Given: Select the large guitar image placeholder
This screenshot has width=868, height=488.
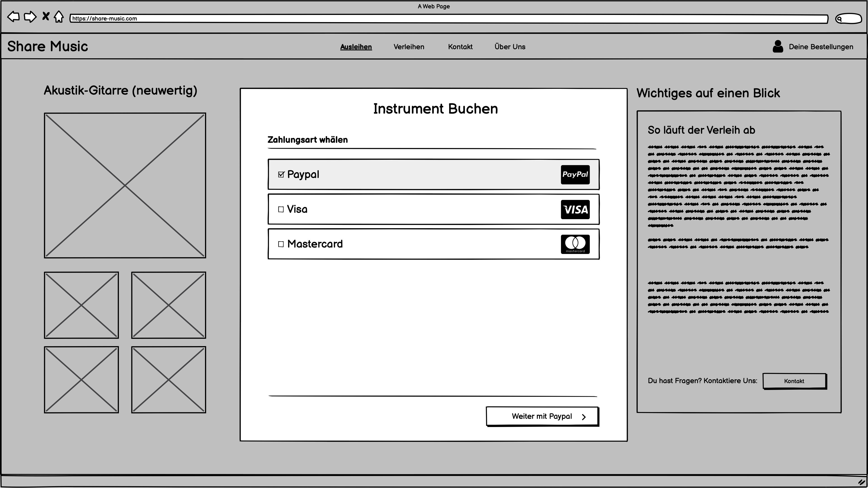Looking at the screenshot, I should coord(125,185).
